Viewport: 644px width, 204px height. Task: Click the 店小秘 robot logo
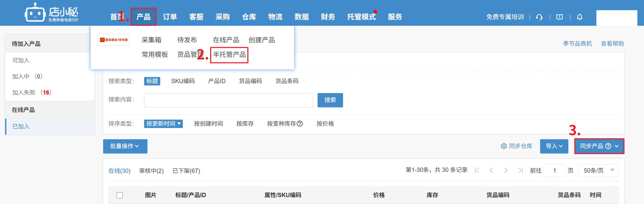35,13
